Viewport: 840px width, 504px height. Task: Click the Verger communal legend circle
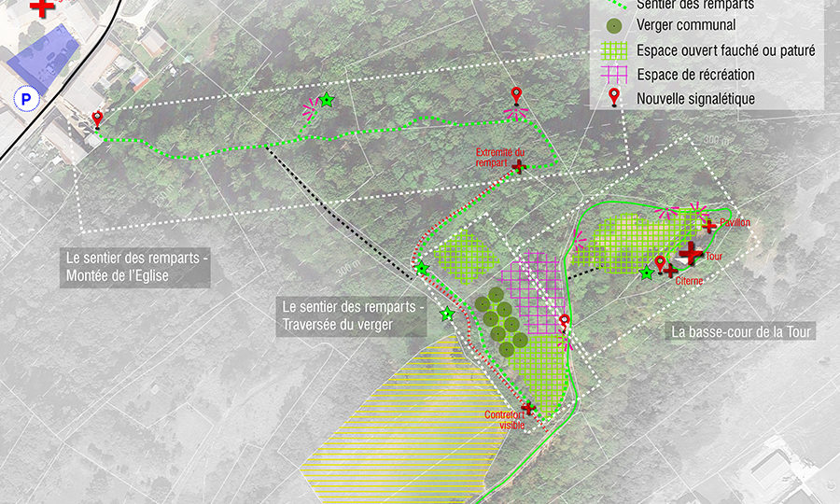(x=612, y=26)
